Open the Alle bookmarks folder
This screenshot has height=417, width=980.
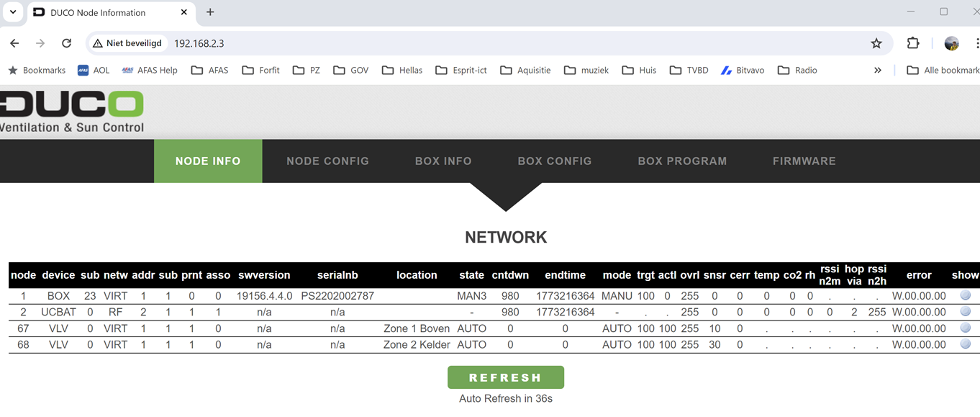(943, 70)
